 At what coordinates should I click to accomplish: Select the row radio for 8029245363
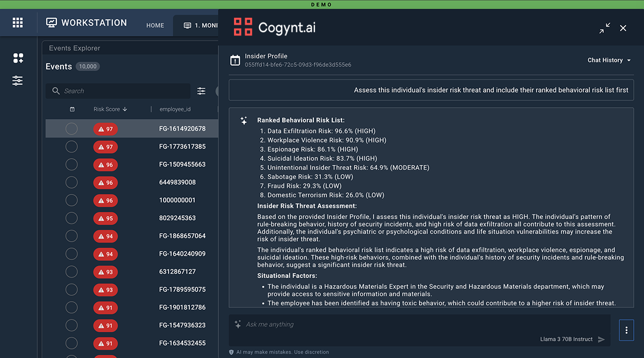coord(71,218)
